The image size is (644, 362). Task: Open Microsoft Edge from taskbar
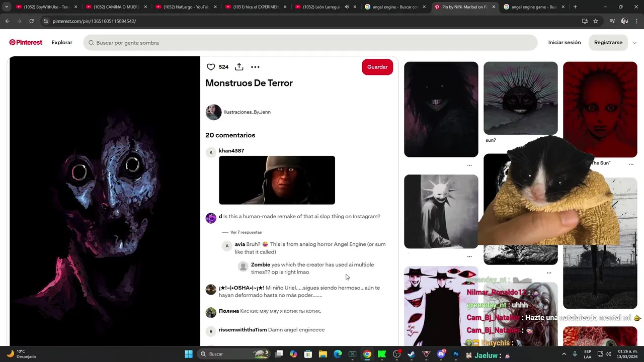(338, 354)
